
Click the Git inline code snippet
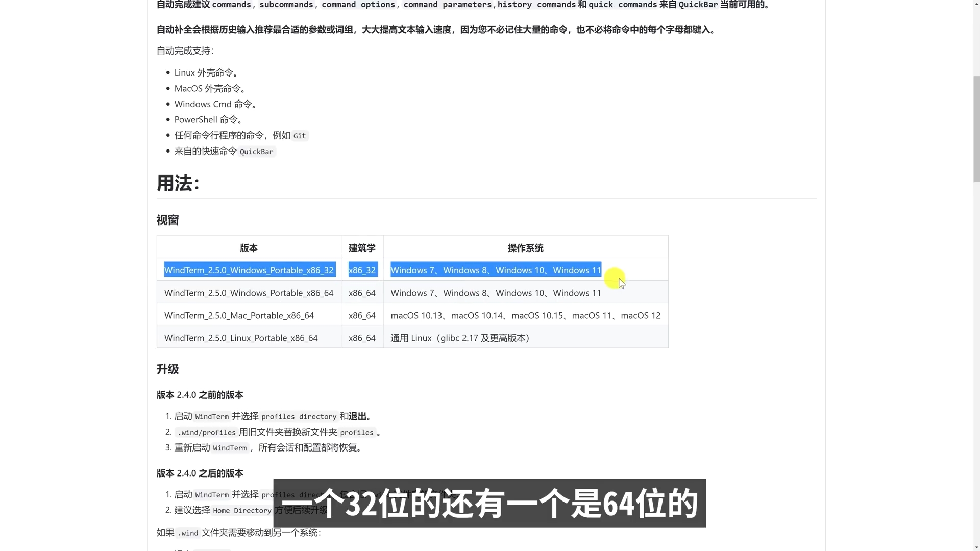click(x=299, y=136)
